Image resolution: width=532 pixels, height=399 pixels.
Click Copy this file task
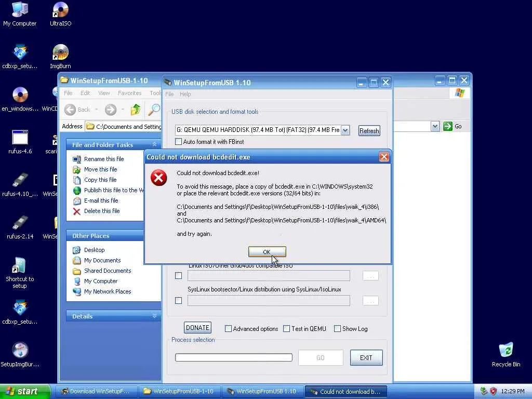coord(100,180)
